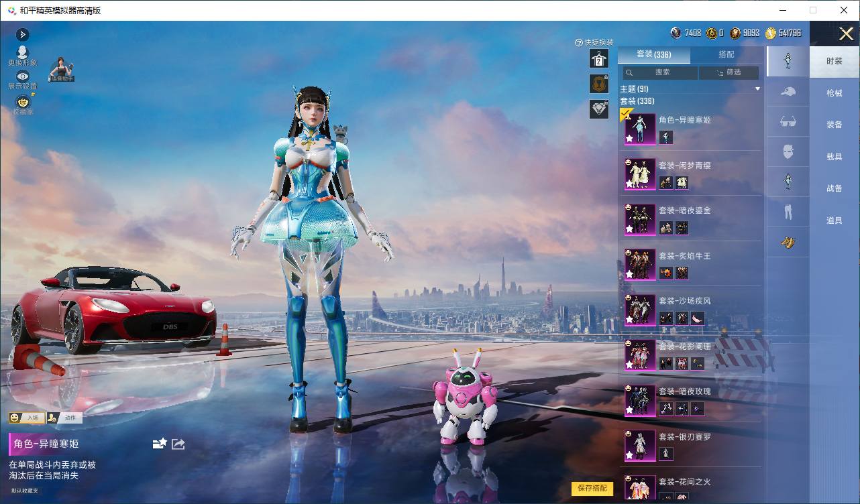Open 展示设置 display settings eye icon
860x504 pixels.
[x=23, y=76]
